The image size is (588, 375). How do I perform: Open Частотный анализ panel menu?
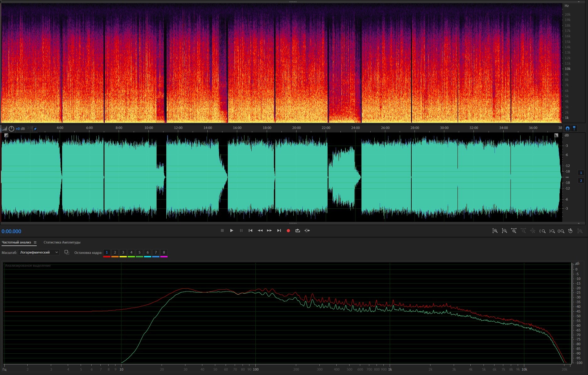tap(35, 243)
